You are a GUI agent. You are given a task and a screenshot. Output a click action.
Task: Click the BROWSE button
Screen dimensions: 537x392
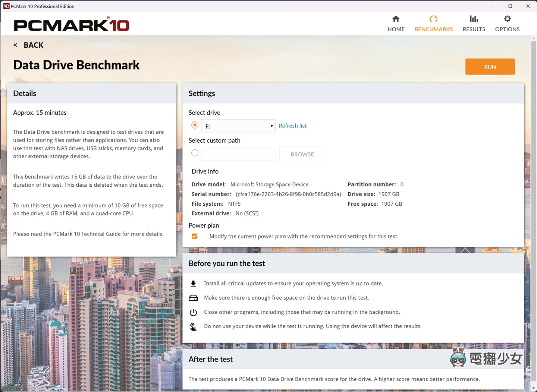click(x=302, y=154)
